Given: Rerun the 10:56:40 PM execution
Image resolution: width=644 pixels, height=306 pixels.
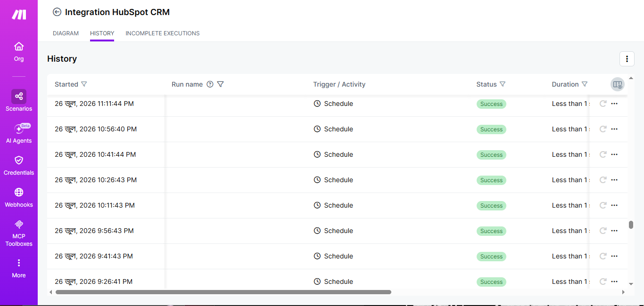Looking at the screenshot, I should pos(603,129).
